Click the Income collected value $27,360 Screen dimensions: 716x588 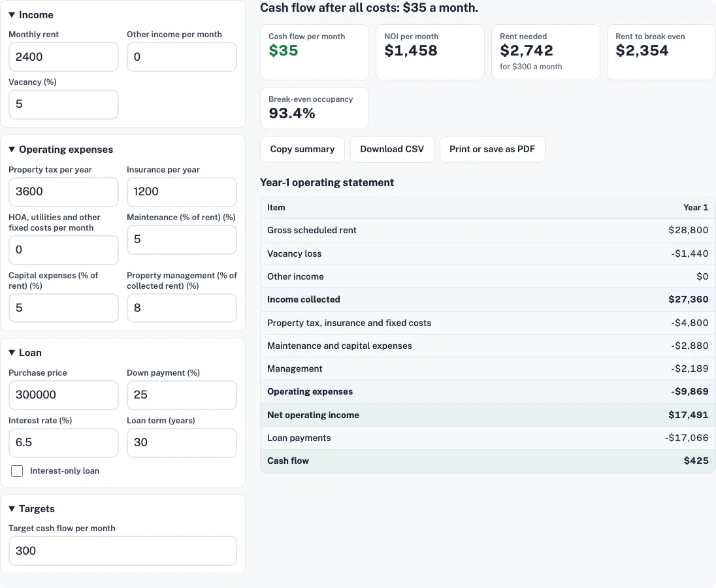pos(688,299)
